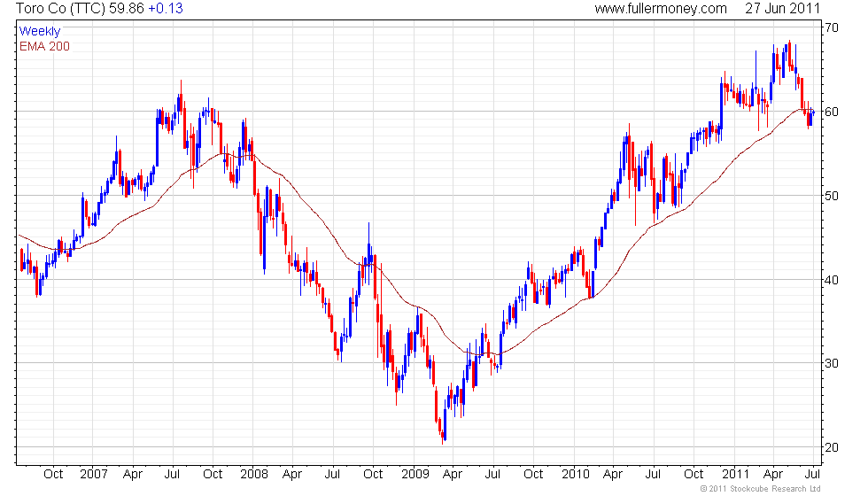Select the 'Weekly' interval label
This screenshot has height=496, width=868.
[39, 31]
